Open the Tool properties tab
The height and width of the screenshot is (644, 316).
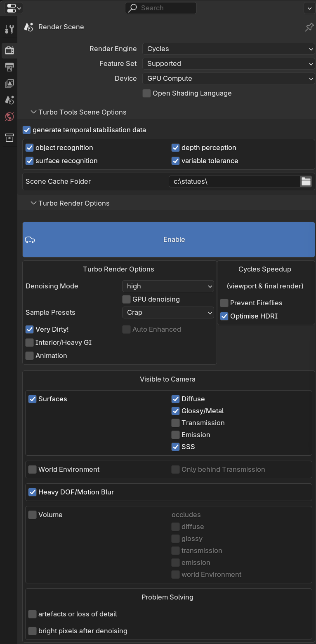(x=9, y=29)
